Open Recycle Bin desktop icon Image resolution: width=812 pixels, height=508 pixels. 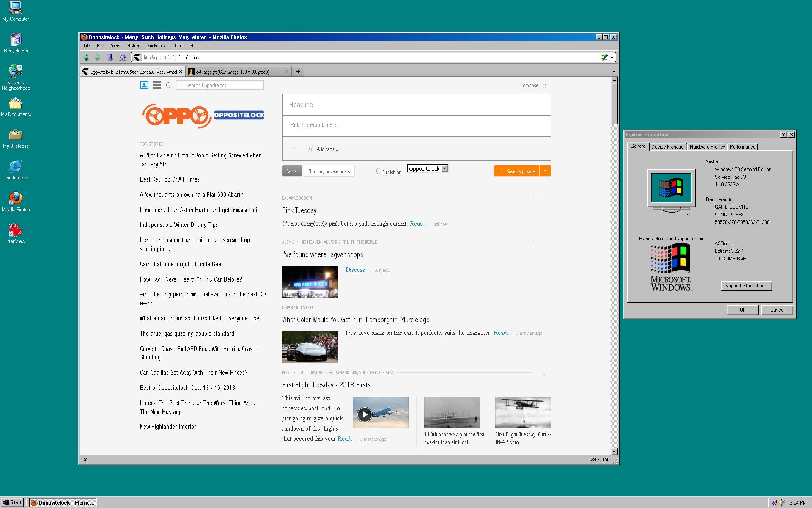point(16,43)
